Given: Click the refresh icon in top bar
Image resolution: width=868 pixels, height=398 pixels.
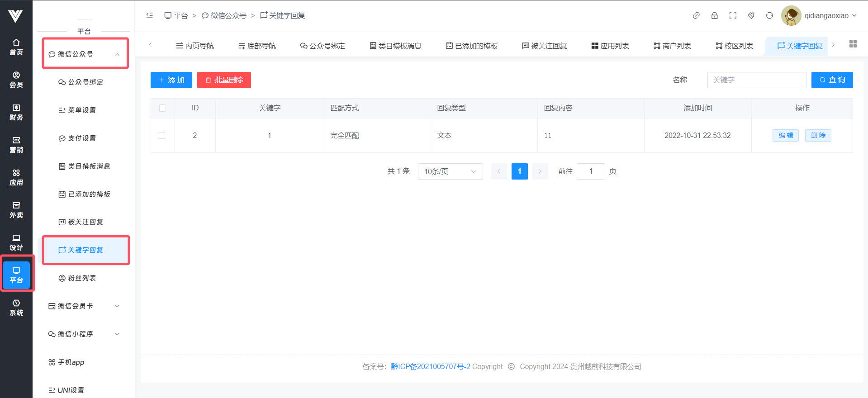Looking at the screenshot, I should click(x=769, y=15).
